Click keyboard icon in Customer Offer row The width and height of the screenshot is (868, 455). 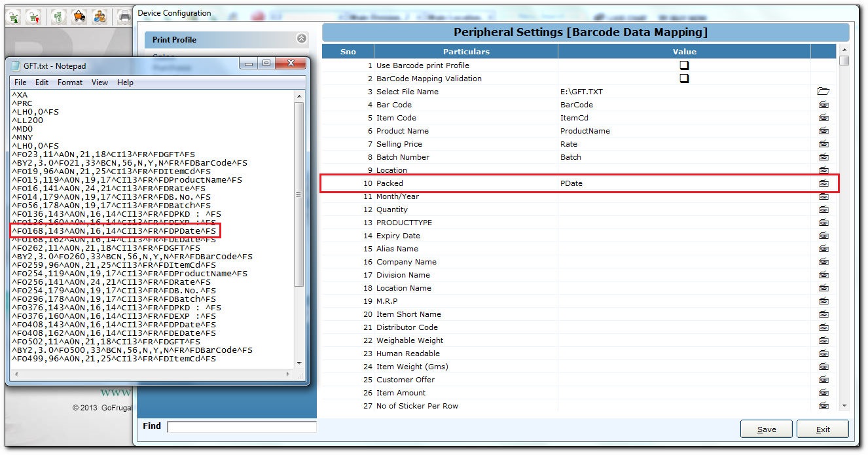point(823,380)
